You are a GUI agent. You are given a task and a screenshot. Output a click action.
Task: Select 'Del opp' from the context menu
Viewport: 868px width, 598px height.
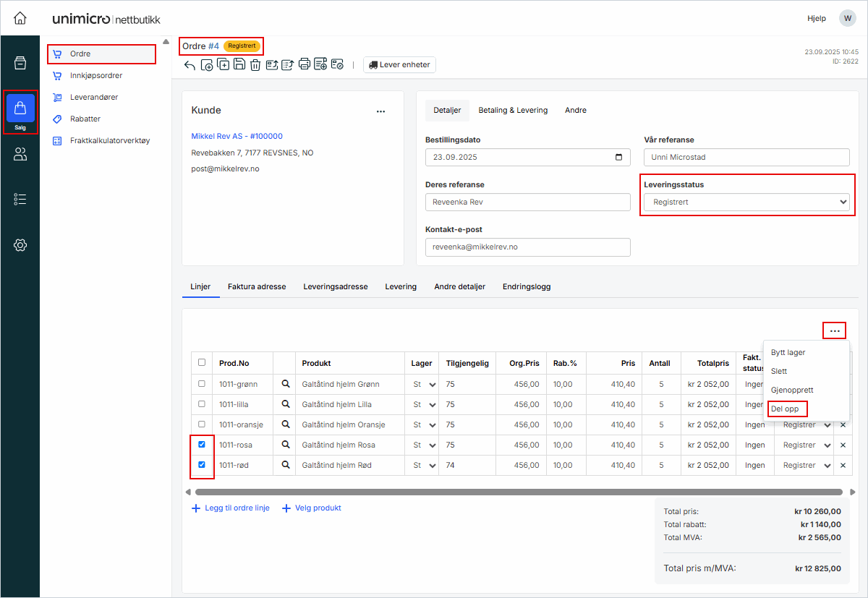[785, 409]
